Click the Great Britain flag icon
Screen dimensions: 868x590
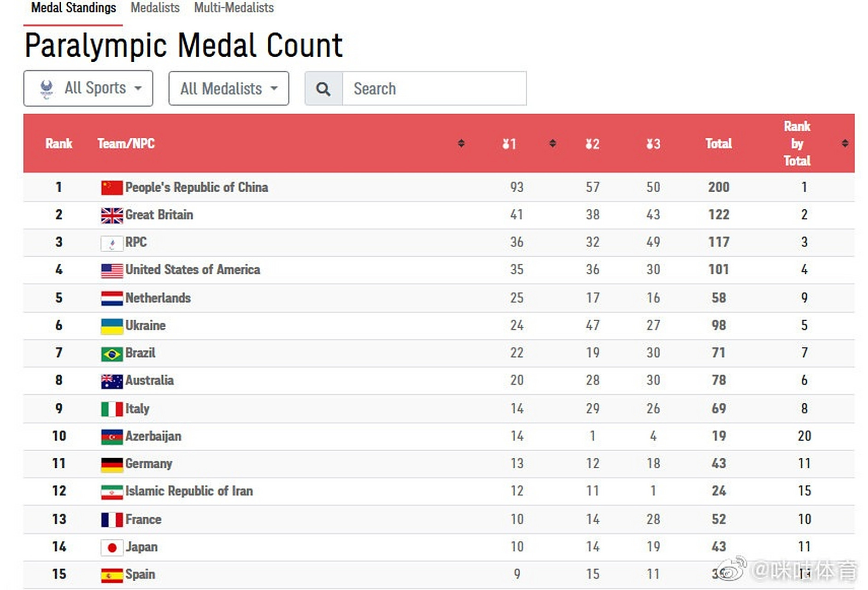(111, 215)
